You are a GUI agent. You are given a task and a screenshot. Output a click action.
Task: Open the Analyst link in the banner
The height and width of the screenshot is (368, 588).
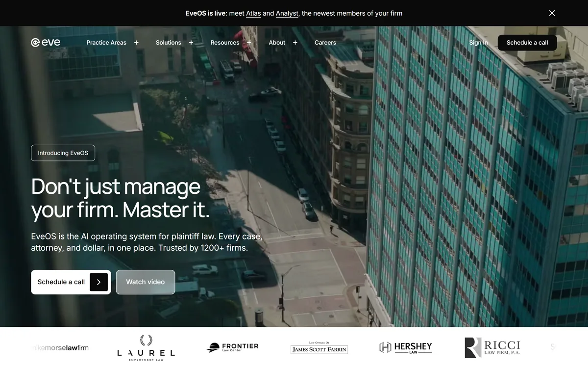[x=287, y=13]
